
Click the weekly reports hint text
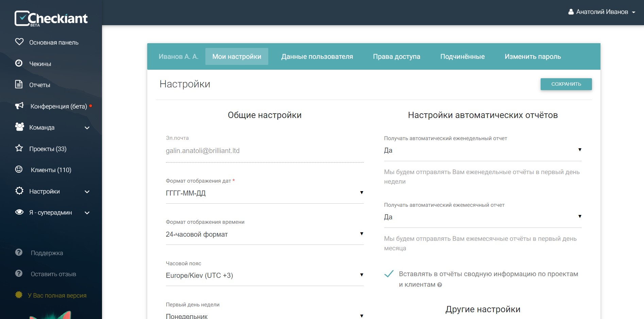[x=482, y=177]
